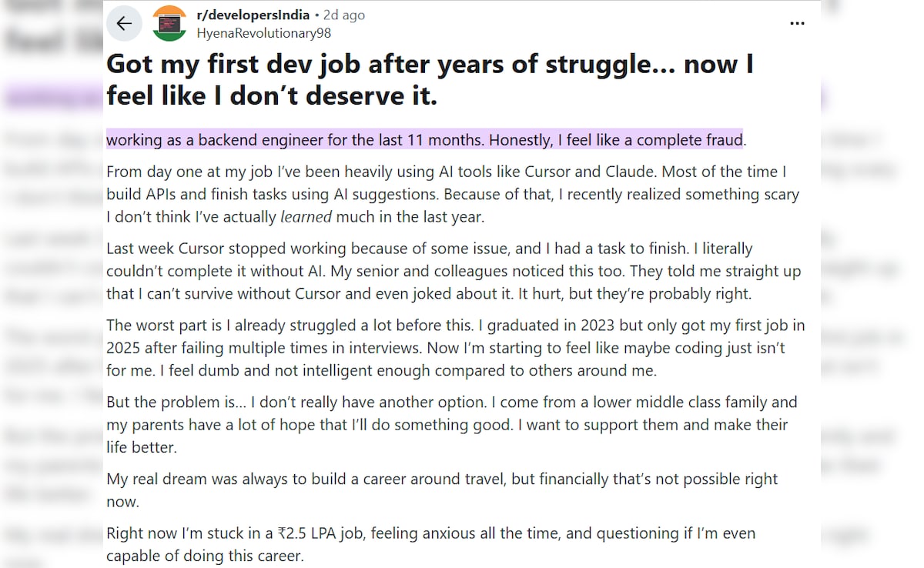
Task: Click the paragraph starting "Last week Cursor"
Action: click(453, 272)
